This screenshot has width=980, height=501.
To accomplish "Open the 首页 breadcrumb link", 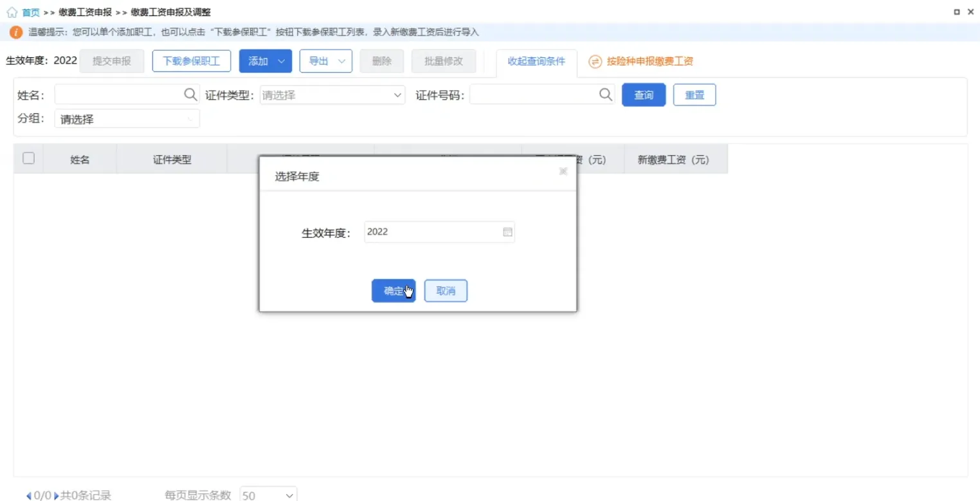I will point(30,12).
